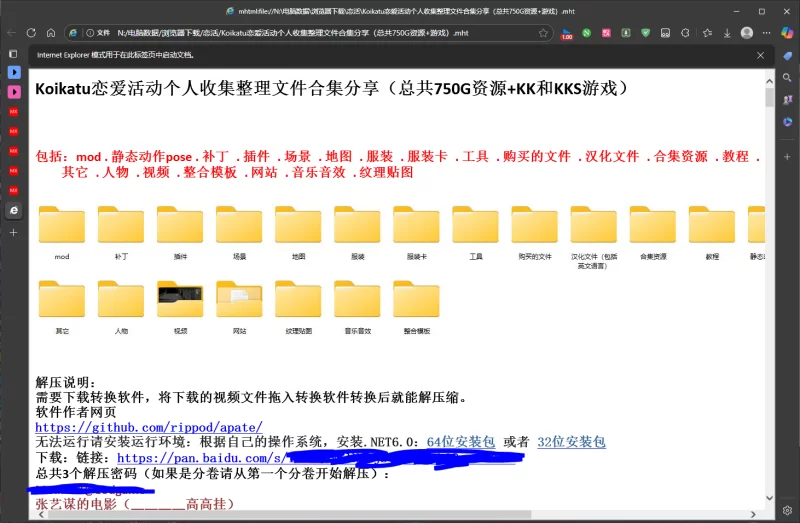Click the Internet Explorer mode icon in address bar
The width and height of the screenshot is (800, 523).
coord(73,33)
